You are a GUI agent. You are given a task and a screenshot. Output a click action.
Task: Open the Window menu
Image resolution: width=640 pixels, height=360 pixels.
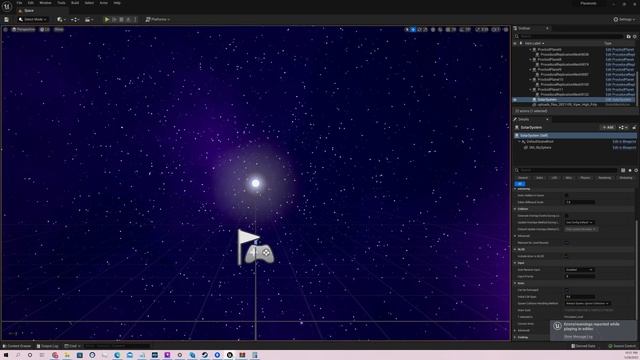pyautogui.click(x=45, y=3)
